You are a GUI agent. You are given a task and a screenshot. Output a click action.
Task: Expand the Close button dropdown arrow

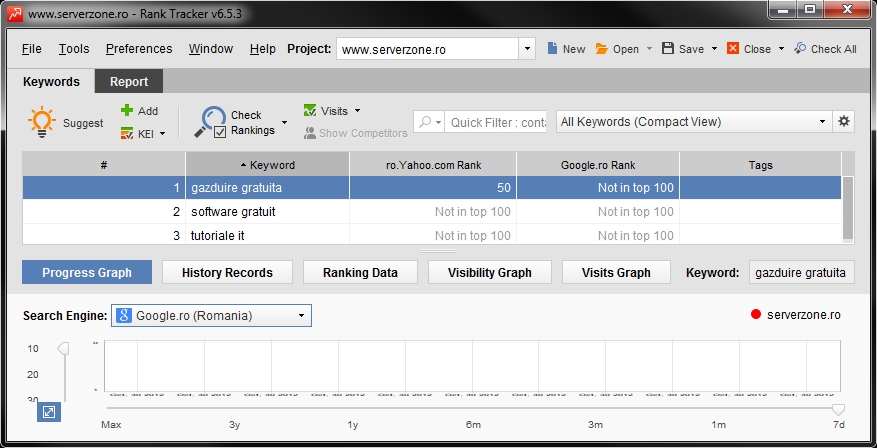(781, 49)
